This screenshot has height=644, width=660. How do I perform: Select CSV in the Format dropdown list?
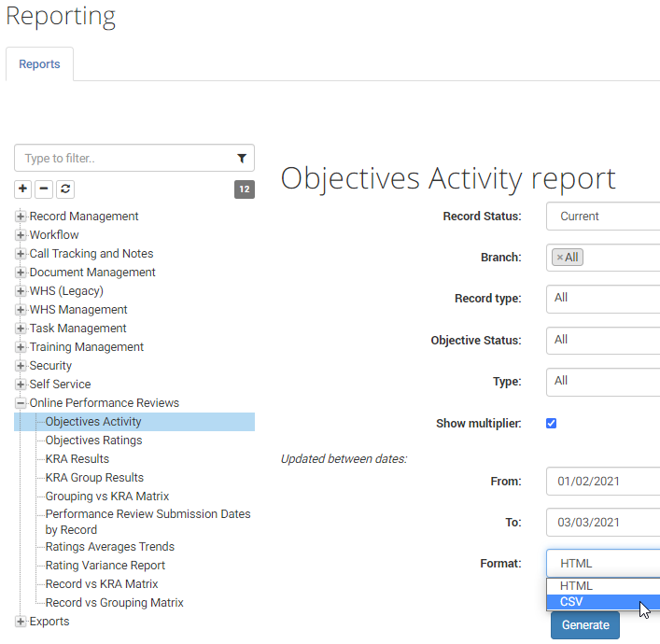pos(603,602)
